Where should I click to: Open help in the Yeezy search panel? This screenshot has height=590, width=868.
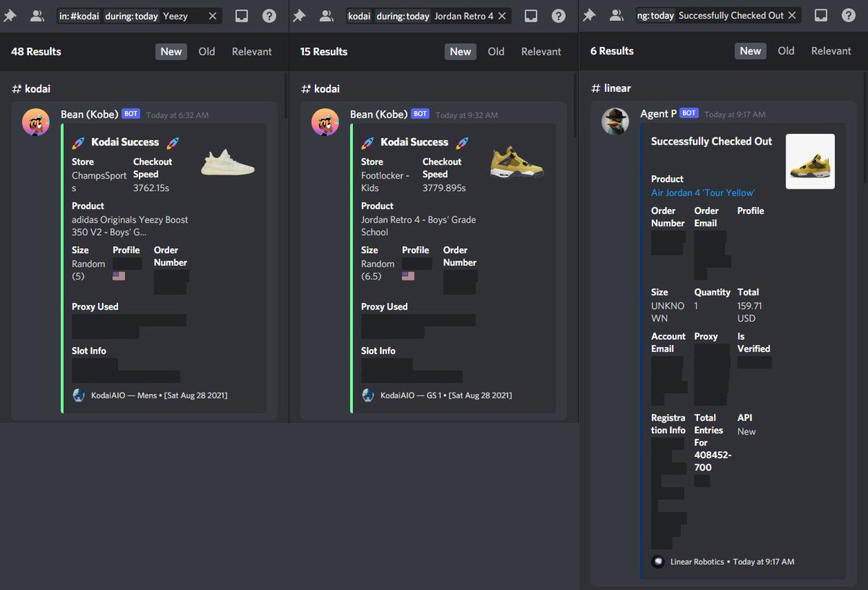click(269, 16)
